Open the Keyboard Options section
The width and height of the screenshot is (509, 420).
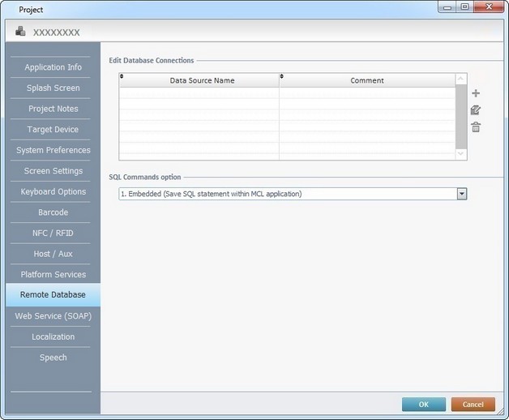(x=53, y=191)
